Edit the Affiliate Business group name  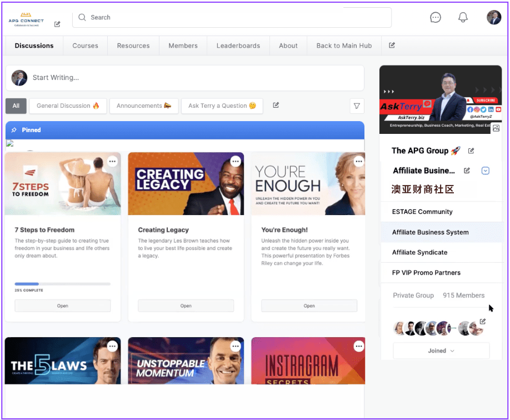coord(467,171)
